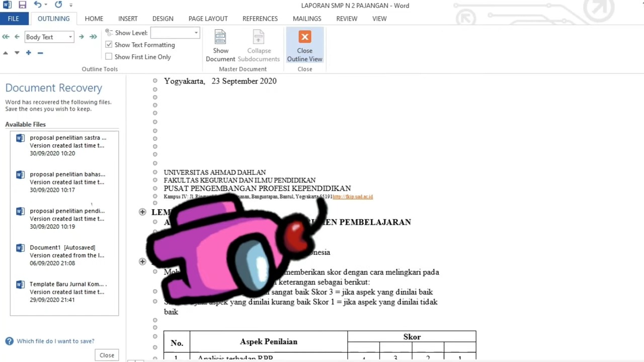Open the undo history dropdown arrow

pos(46,5)
